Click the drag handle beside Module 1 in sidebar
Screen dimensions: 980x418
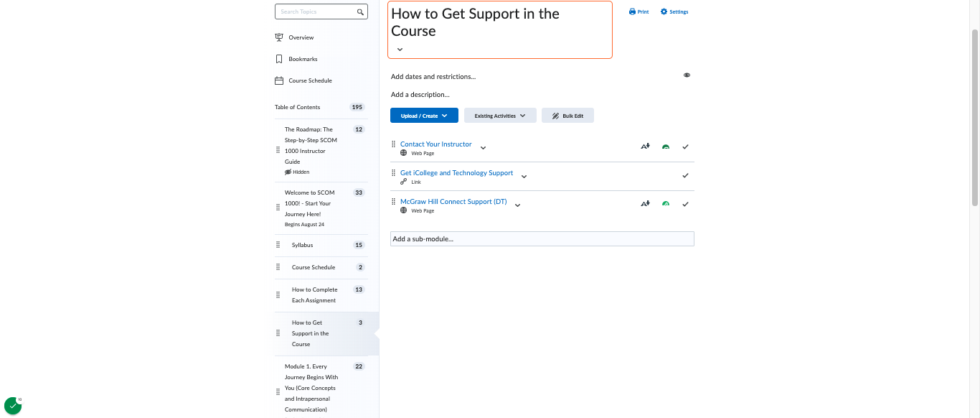coord(278,392)
